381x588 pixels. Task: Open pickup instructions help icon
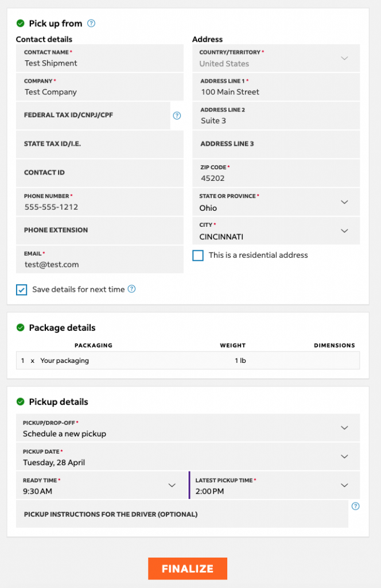pos(355,506)
